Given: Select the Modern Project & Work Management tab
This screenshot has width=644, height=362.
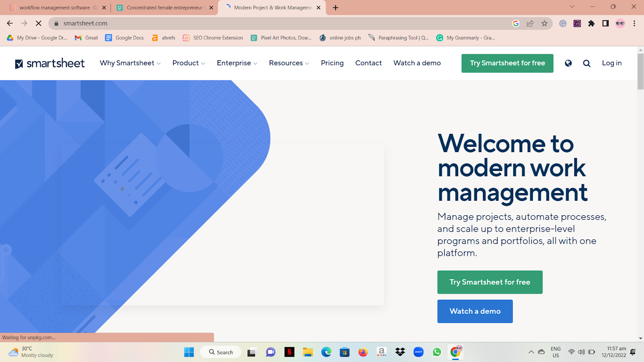Looking at the screenshot, I should [x=272, y=8].
